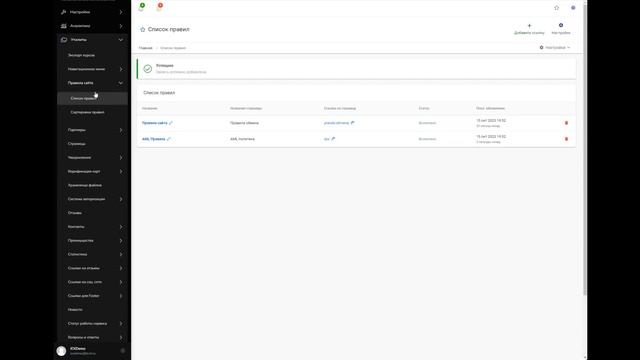Expand the Статус работы сервиса chevron
This screenshot has height=360, width=640.
(x=121, y=324)
